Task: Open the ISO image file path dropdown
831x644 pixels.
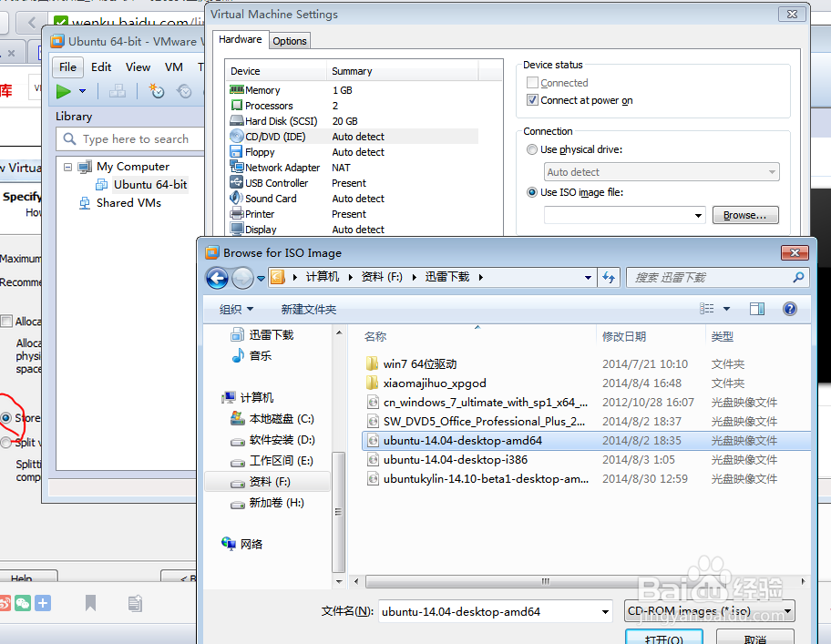Action: [x=698, y=216]
